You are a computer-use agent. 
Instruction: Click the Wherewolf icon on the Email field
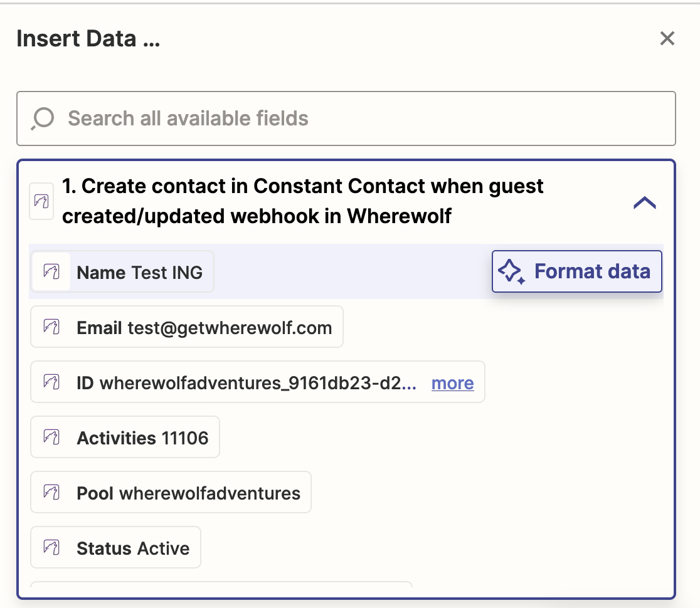(51, 327)
